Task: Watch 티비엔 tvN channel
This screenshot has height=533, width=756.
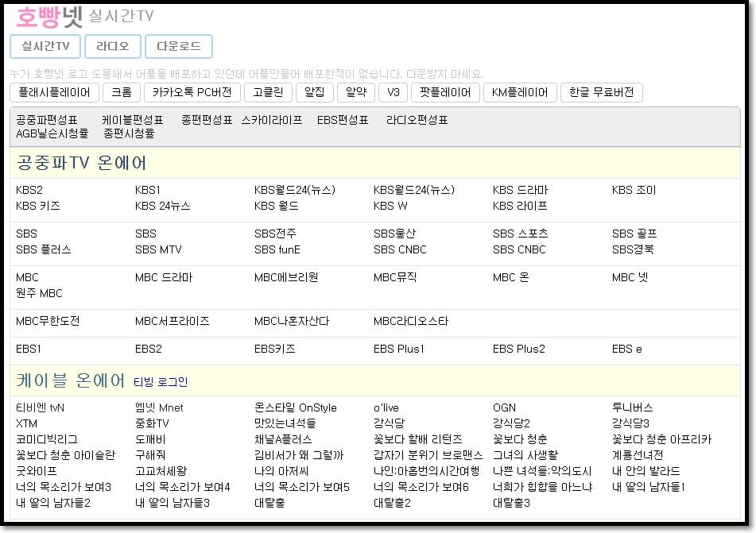Action: (x=40, y=407)
